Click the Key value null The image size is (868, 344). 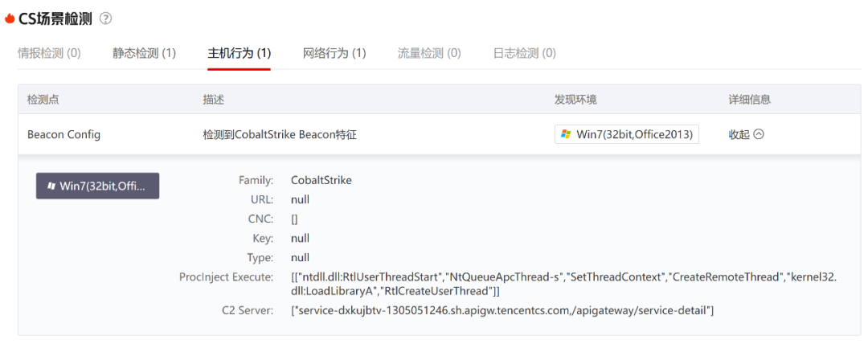pos(300,238)
